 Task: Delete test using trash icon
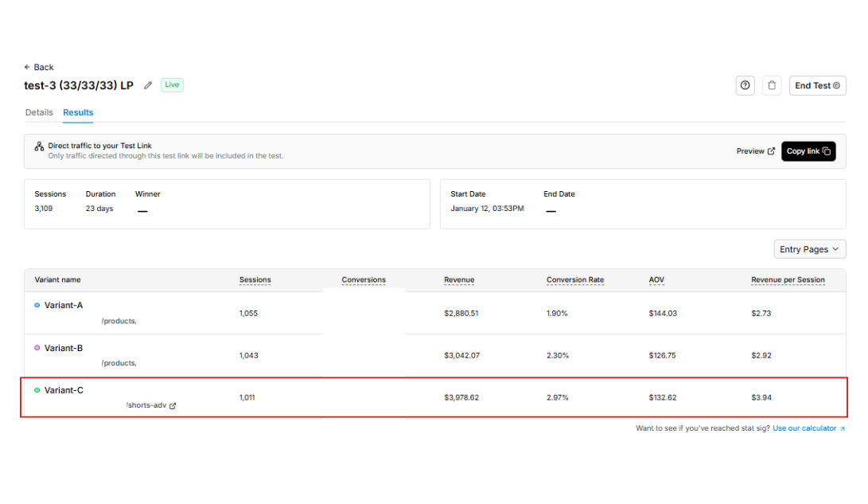[772, 85]
